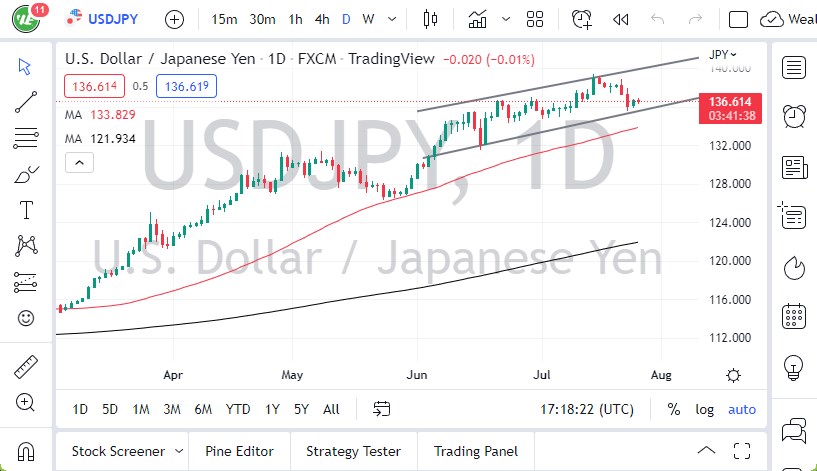Select the 4h timeframe button

pos(322,19)
